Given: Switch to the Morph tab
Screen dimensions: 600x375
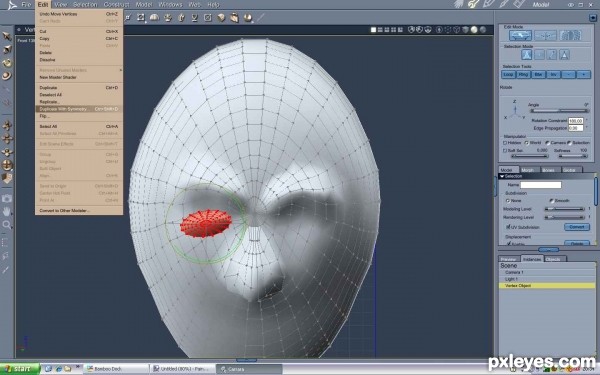Looking at the screenshot, I should click(x=527, y=170).
